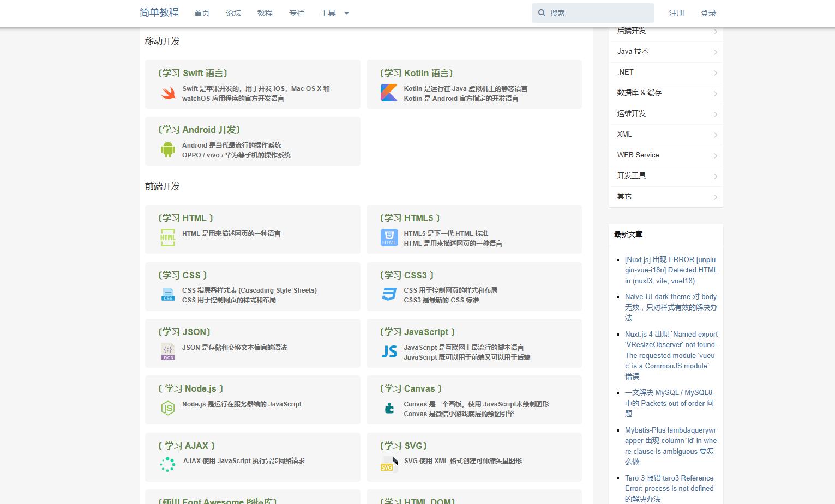The width and height of the screenshot is (835, 504).
Task: Select 数据库 & 缓存 in the sidebar
Action: pyautogui.click(x=639, y=93)
